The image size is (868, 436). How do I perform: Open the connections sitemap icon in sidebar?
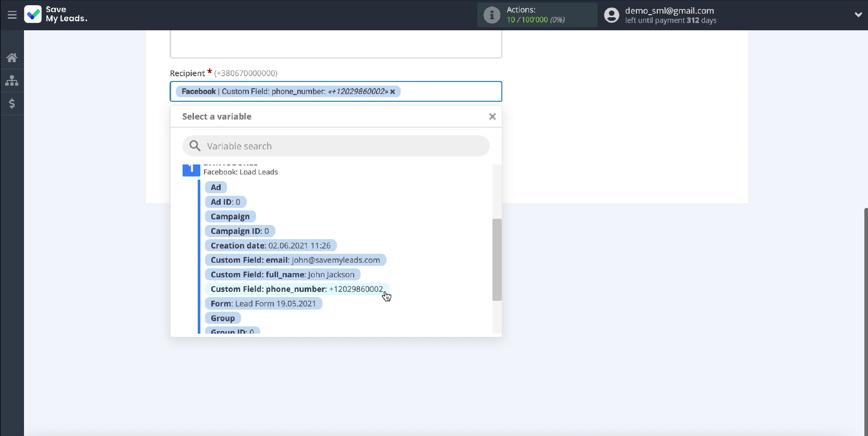tap(12, 80)
